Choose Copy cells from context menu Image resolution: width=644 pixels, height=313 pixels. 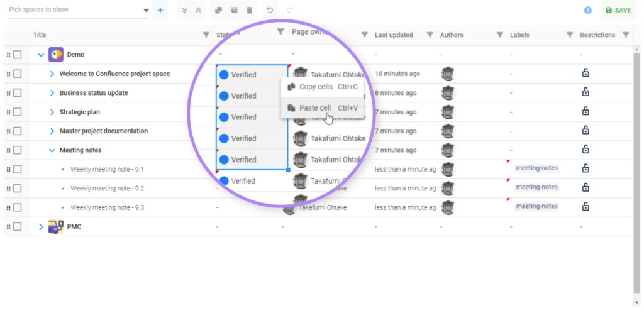(323, 87)
